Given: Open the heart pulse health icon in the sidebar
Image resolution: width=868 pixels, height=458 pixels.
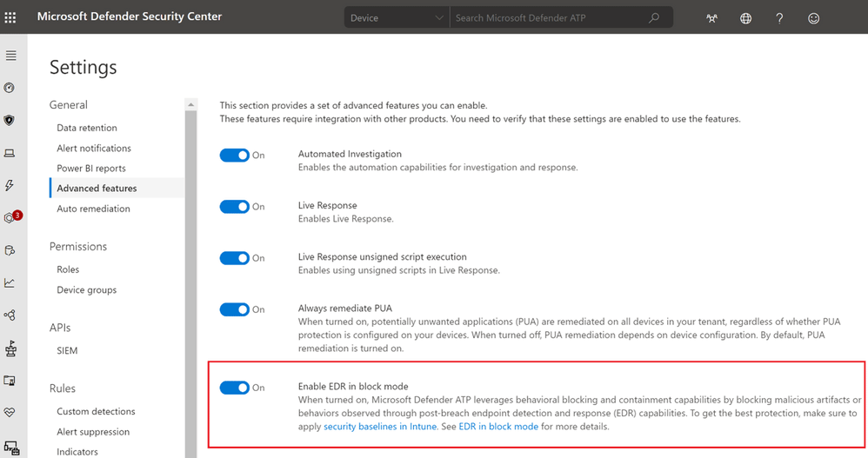Looking at the screenshot, I should pyautogui.click(x=10, y=413).
